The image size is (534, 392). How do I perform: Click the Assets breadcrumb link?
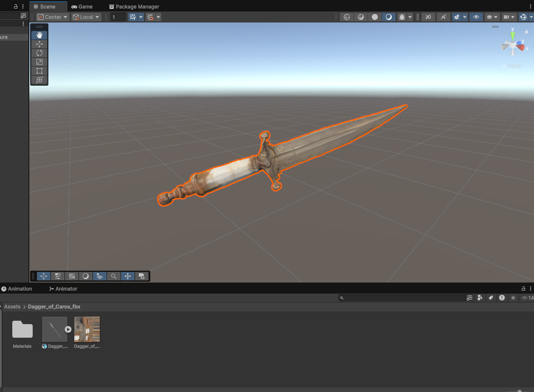click(x=12, y=307)
